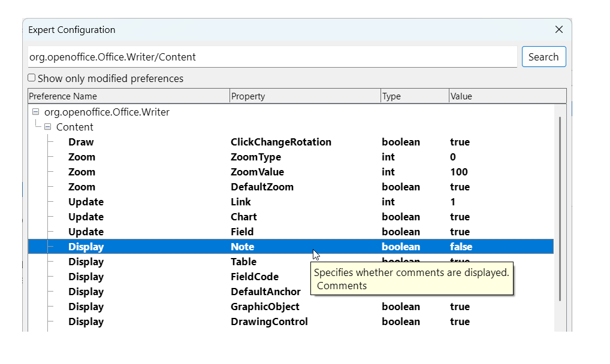This screenshot has height=364, width=610.
Task: Select the ZoomValue preference row
Action: (x=258, y=172)
